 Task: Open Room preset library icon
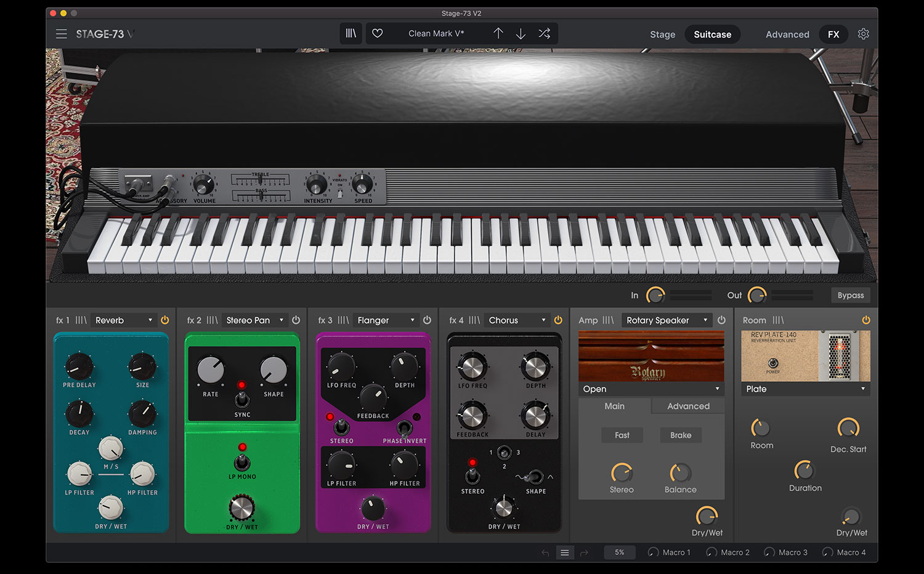coord(779,320)
